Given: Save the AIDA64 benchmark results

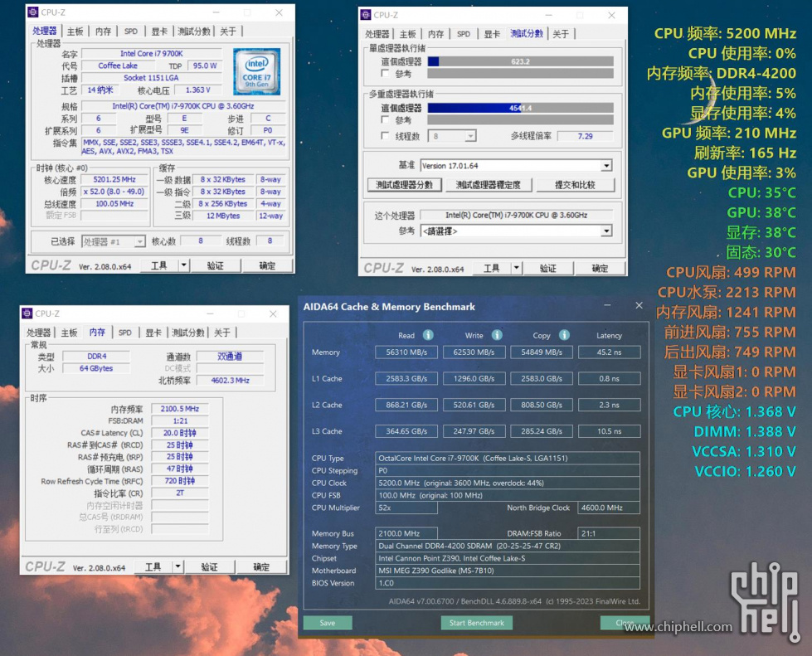Looking at the screenshot, I should [328, 623].
